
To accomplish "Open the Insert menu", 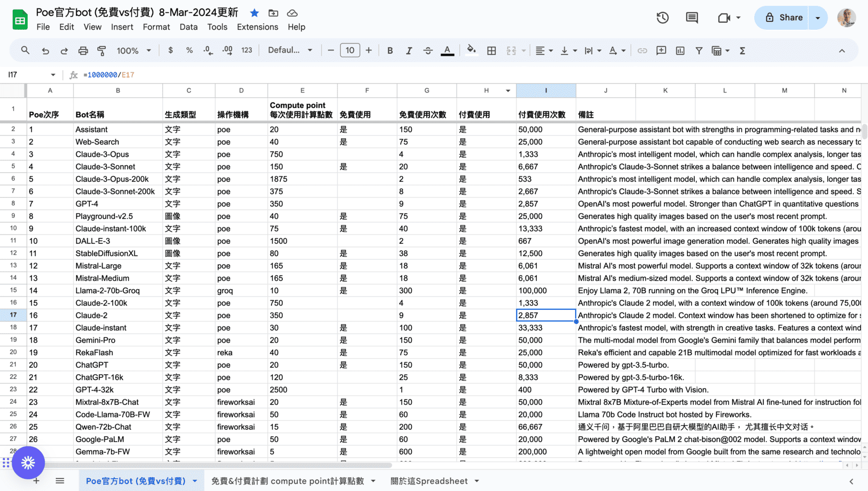I will tap(122, 27).
